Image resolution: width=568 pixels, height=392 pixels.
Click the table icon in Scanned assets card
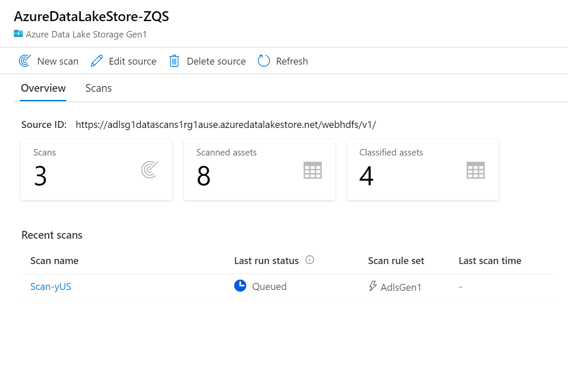coord(313,170)
